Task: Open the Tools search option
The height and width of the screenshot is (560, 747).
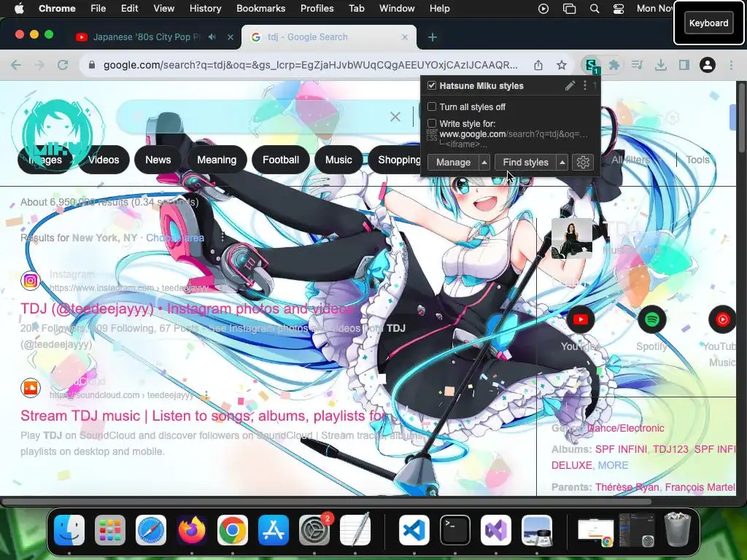Action: (697, 160)
